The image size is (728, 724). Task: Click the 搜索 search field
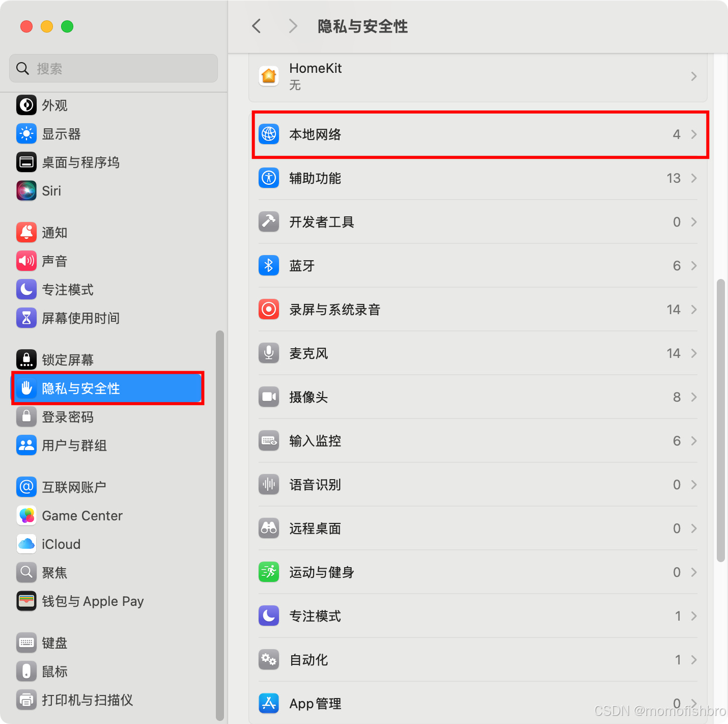(114, 68)
